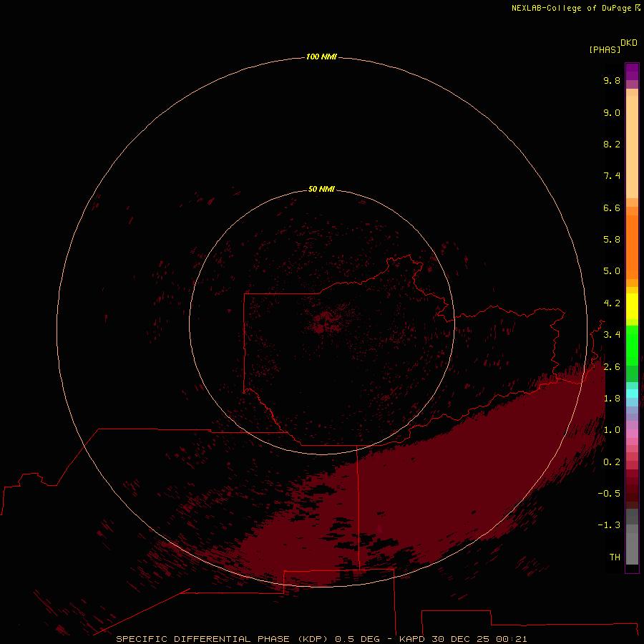Click the 2.6 legend value
Viewport: 644px width, 644px height.
pos(612,367)
